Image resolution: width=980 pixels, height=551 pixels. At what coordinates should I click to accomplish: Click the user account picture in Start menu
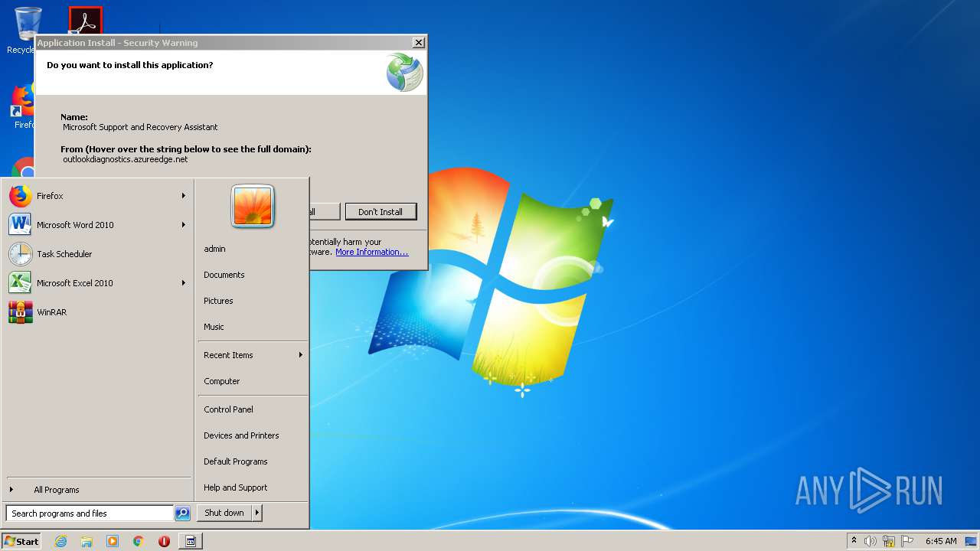pyautogui.click(x=253, y=206)
